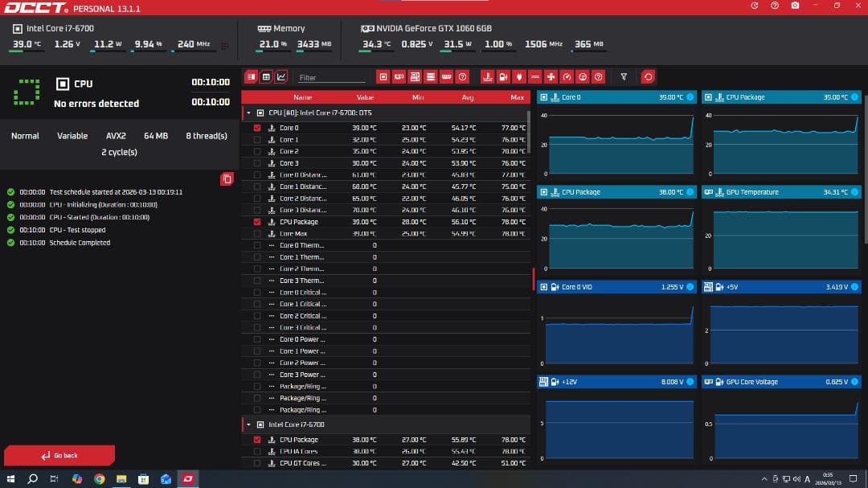Click the fan speed filter icon

(551, 77)
